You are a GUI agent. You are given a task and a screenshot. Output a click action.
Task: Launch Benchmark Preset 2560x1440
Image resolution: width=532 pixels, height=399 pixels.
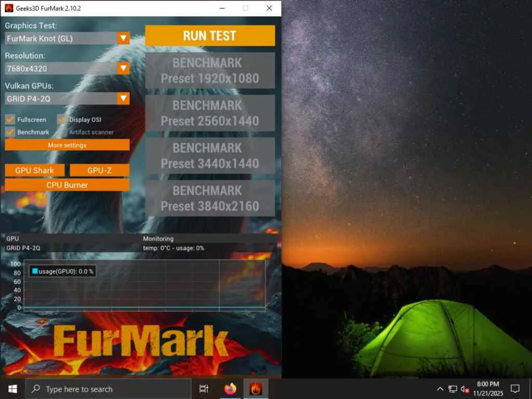pyautogui.click(x=210, y=113)
